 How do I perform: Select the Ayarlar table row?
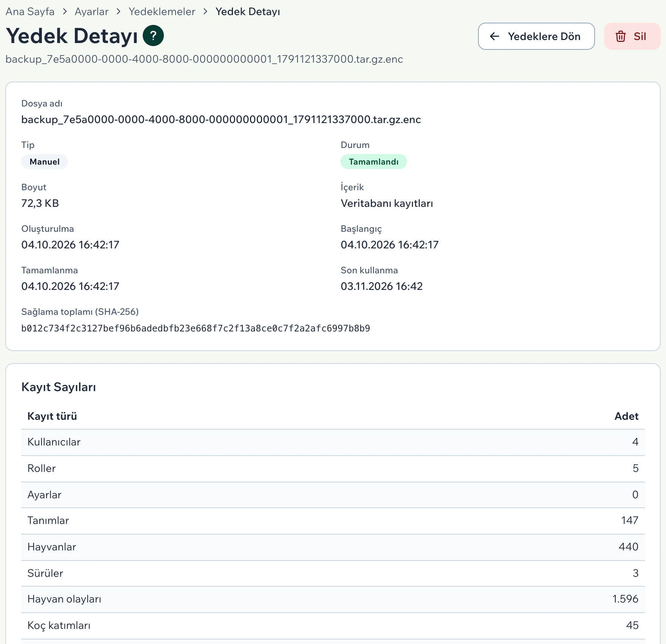(333, 495)
